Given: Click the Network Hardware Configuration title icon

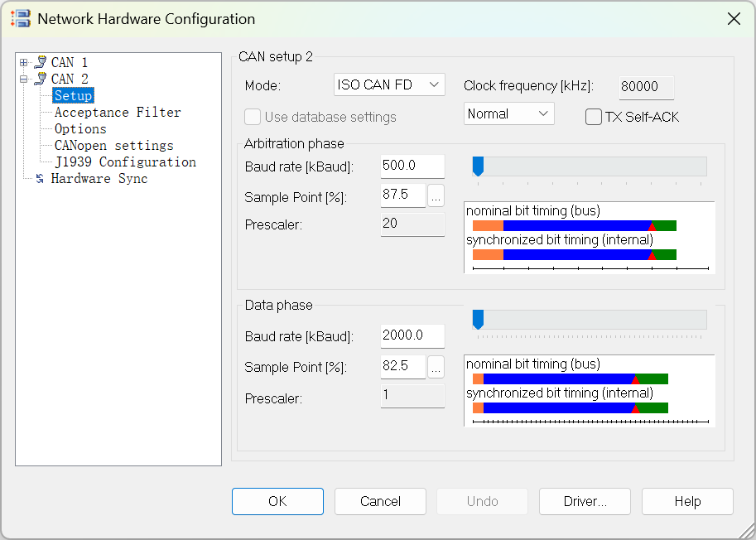Looking at the screenshot, I should coord(20,18).
